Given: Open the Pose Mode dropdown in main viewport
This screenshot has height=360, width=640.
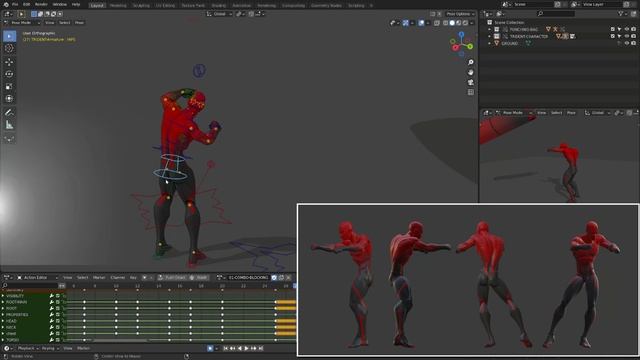Looking at the screenshot, I should tap(22, 22).
